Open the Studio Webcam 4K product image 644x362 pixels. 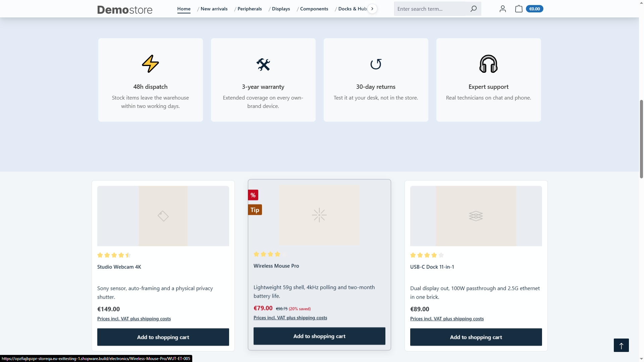click(x=163, y=216)
